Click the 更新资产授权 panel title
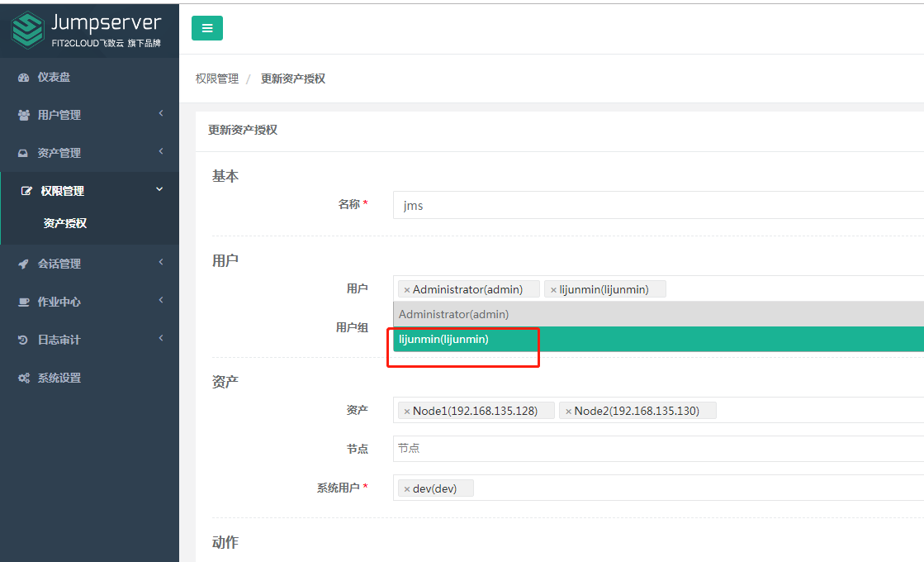This screenshot has height=562, width=924. click(x=242, y=130)
